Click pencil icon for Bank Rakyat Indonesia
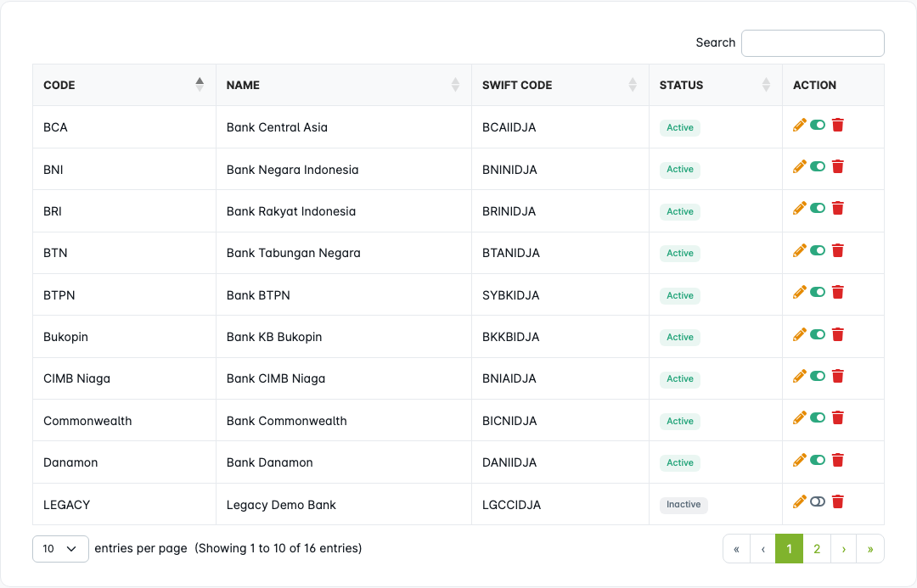This screenshot has height=588, width=917. pos(799,209)
